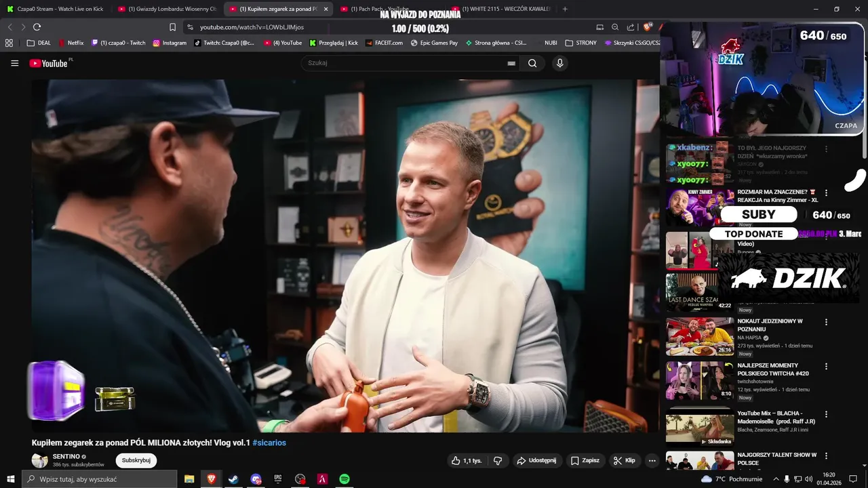The height and width of the screenshot is (488, 868).
Task: Click the Windows taskbar search box
Action: [99, 479]
